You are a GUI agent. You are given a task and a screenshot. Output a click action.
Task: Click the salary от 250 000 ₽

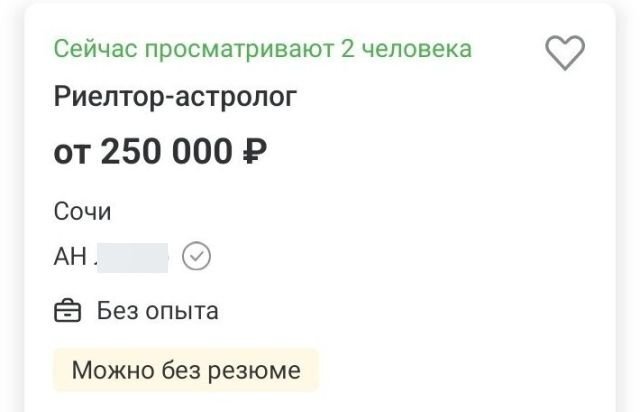coord(159,152)
